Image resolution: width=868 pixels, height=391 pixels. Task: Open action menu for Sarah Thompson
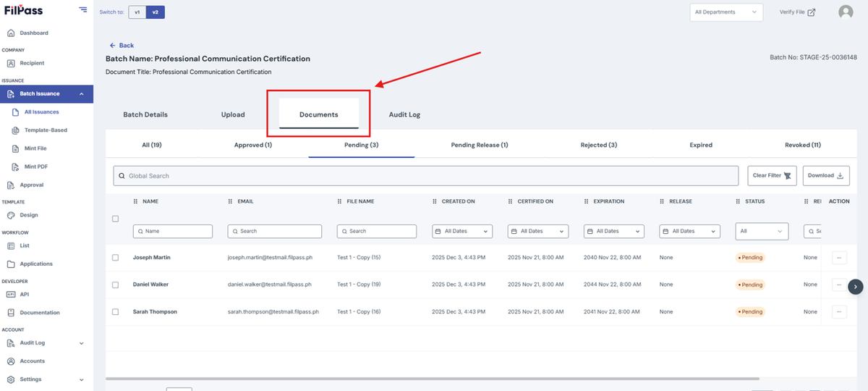839,312
